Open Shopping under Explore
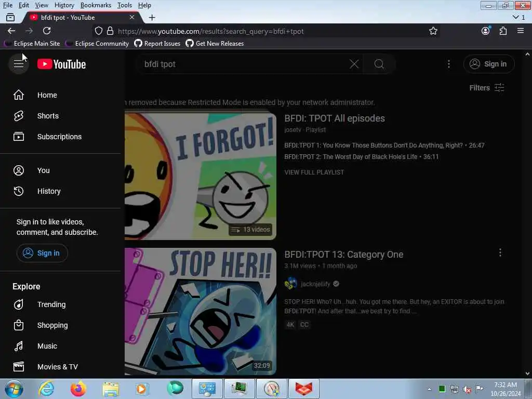This screenshot has width=532, height=399. click(x=61, y=325)
